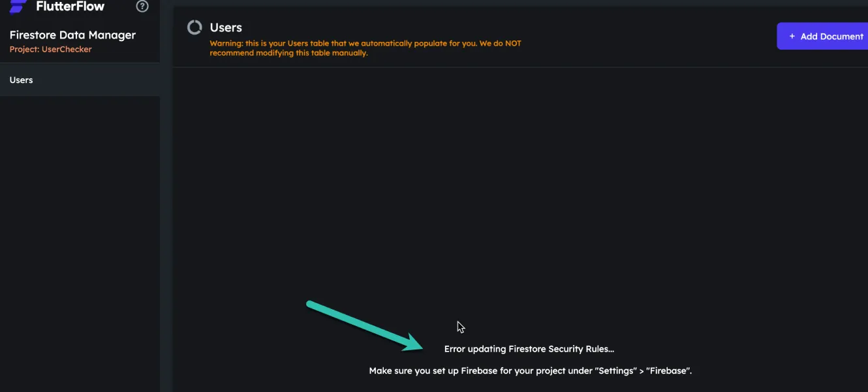
Task: Click the Firestore Data Manager title
Action: [x=72, y=35]
